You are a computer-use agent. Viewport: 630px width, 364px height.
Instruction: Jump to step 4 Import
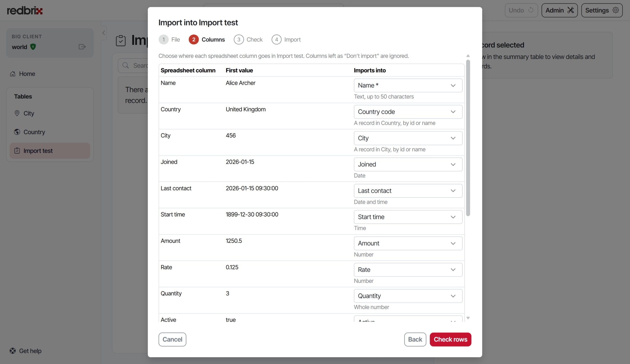point(286,40)
